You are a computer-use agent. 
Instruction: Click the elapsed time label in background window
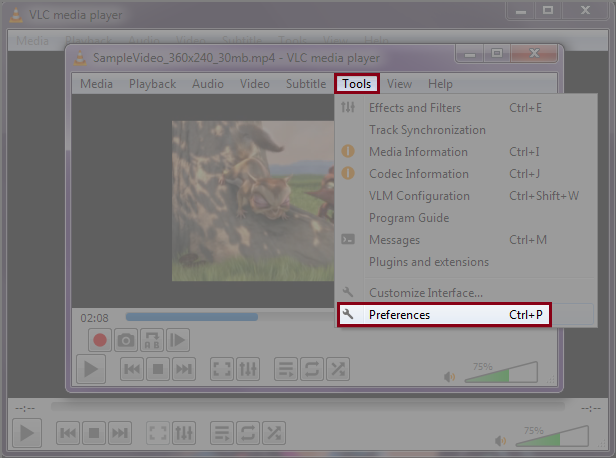tap(25, 409)
